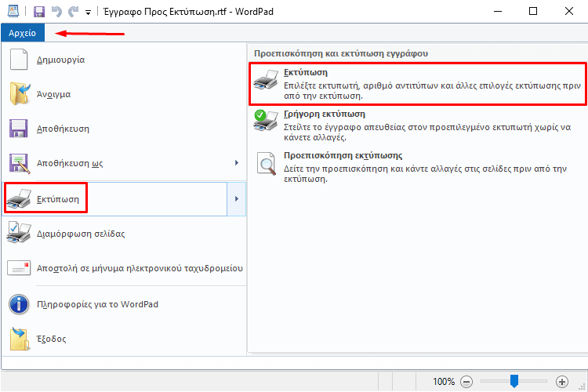Image resolution: width=588 pixels, height=392 pixels.
Task: Click the folder icon for Άνοιγμα
Action: (20, 94)
